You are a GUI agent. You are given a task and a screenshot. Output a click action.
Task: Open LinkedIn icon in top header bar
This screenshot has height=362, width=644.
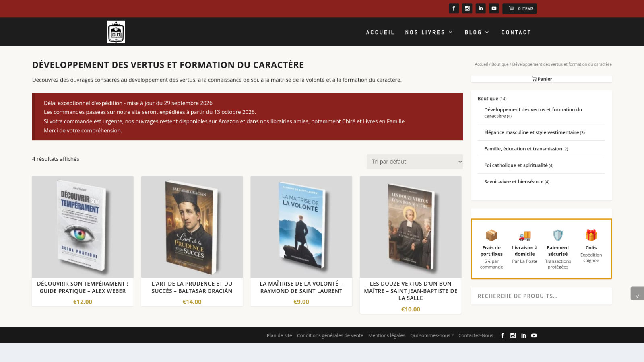click(x=481, y=8)
